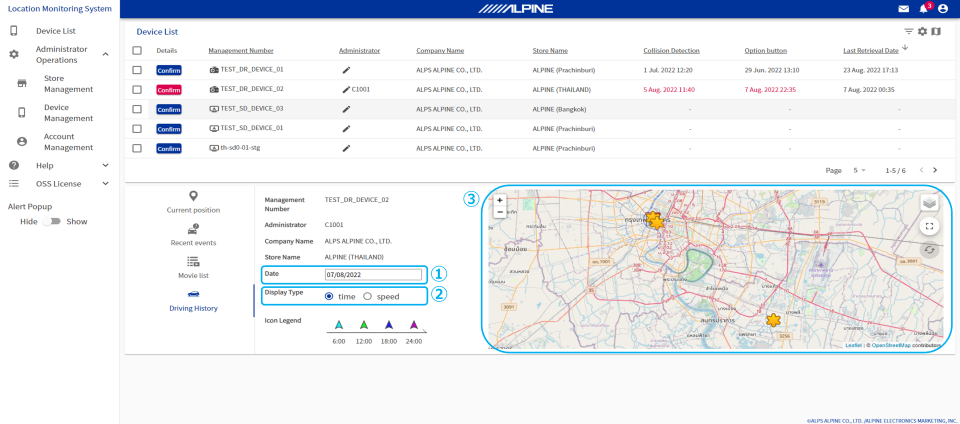
Task: Check the box for TEST_SD_DEVICE_03 row
Action: pos(137,109)
